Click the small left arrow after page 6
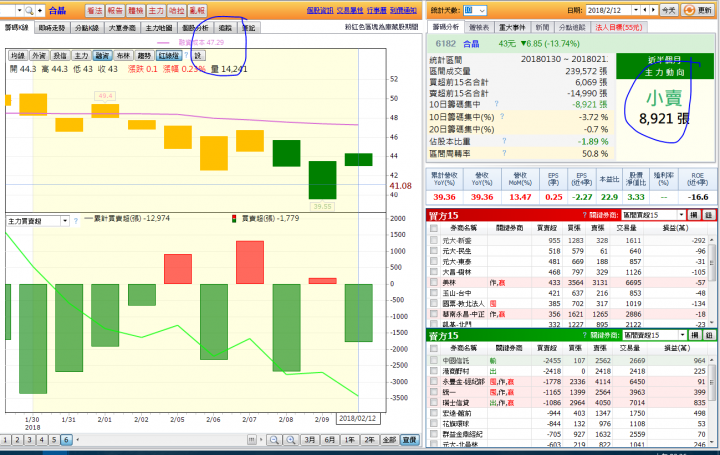 pos(78,440)
